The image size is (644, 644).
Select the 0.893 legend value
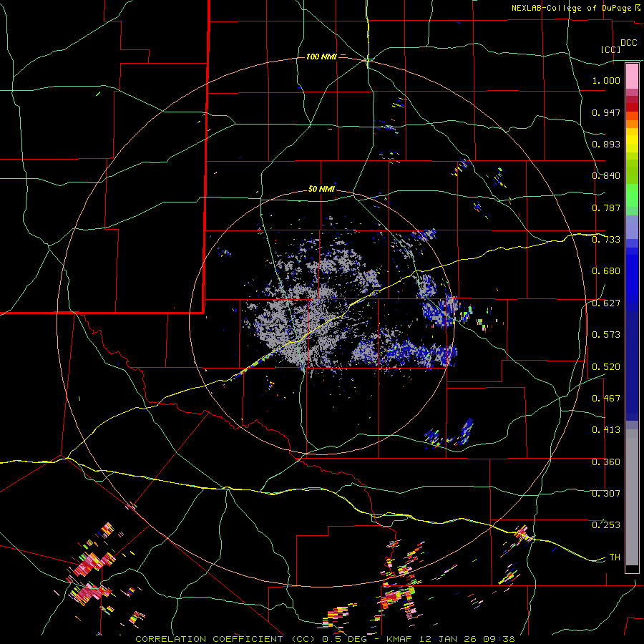[x=606, y=144]
